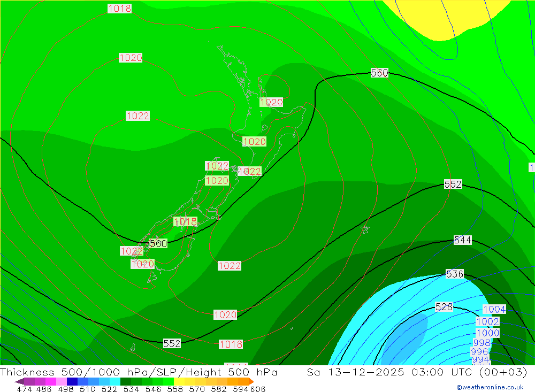Click the 1020 label below the top 1018
This screenshot has width=535, height=392.
131,58
